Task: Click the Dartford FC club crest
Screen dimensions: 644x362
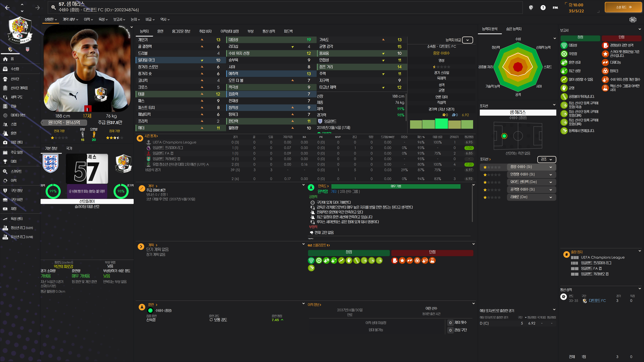Action: coord(20,30)
